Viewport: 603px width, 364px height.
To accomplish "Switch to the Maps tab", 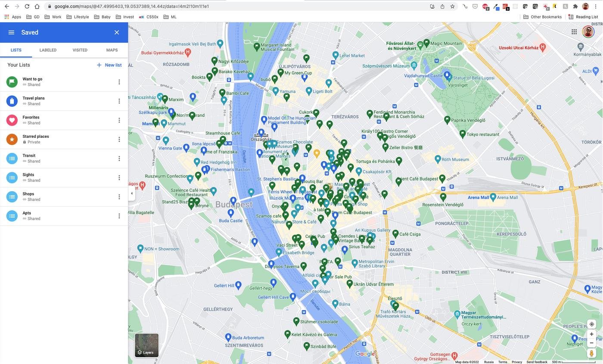I will pyautogui.click(x=112, y=50).
